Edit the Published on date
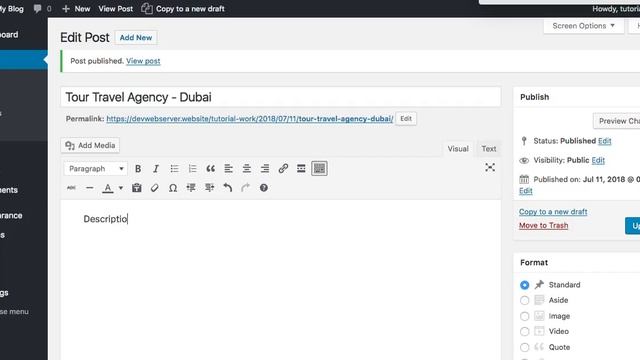 (x=526, y=191)
